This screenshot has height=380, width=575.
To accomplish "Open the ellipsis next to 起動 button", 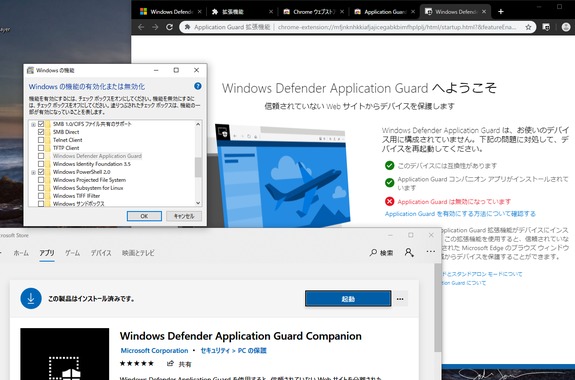I will click(400, 299).
